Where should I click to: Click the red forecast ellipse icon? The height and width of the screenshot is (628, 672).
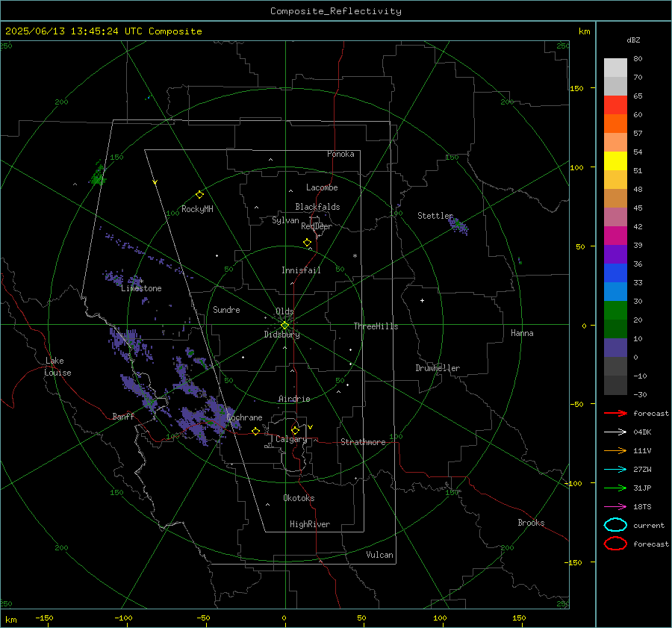click(615, 544)
